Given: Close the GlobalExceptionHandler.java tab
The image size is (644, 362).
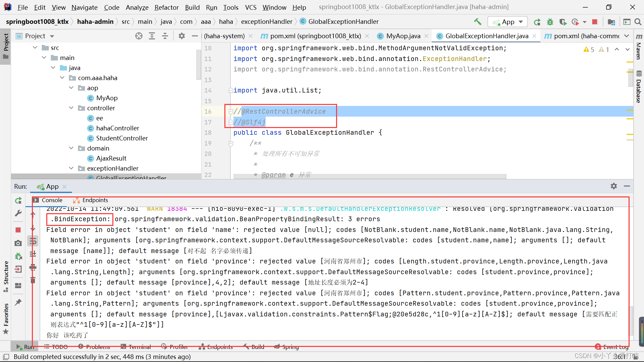Looking at the screenshot, I should tap(534, 36).
